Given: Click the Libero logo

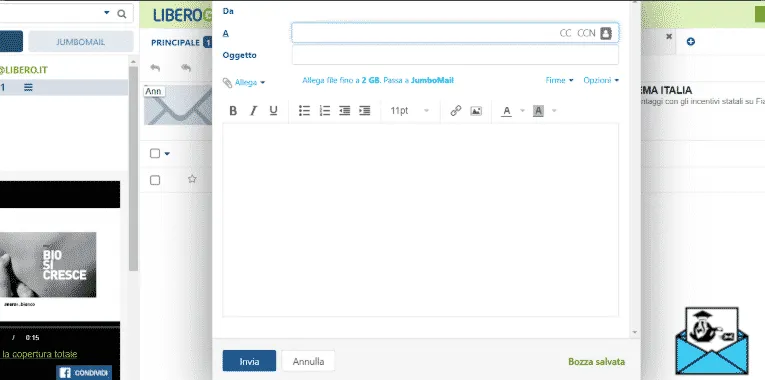Looking at the screenshot, I should pyautogui.click(x=182, y=15).
